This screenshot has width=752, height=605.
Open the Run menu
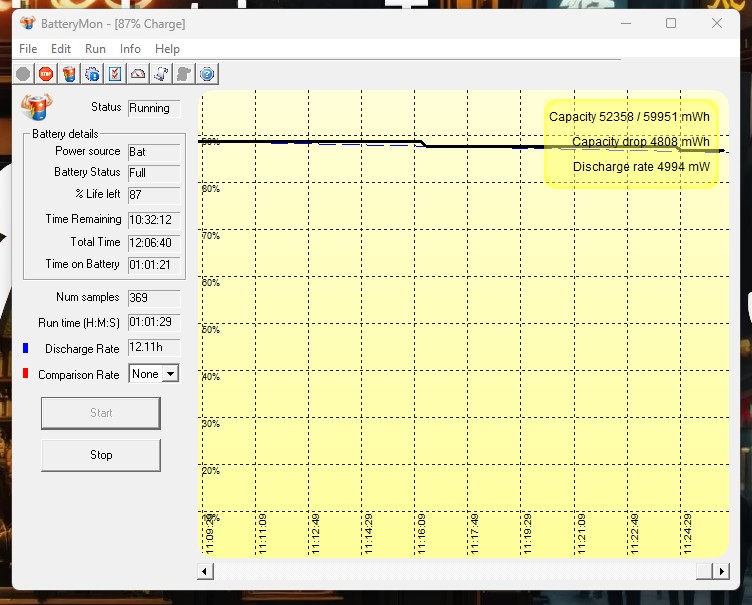(x=95, y=49)
